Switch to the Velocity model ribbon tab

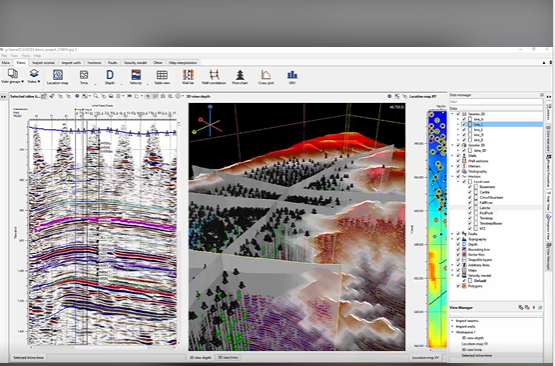tap(135, 63)
